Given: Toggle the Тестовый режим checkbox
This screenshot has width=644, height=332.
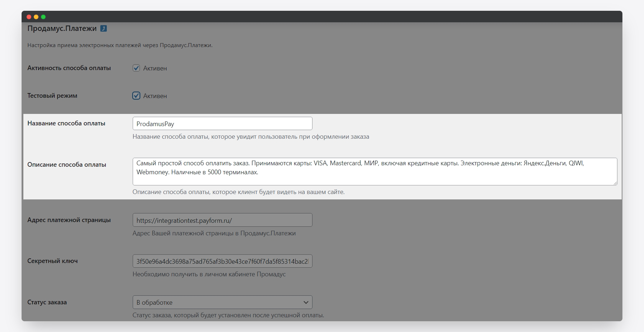Looking at the screenshot, I should pyautogui.click(x=136, y=96).
